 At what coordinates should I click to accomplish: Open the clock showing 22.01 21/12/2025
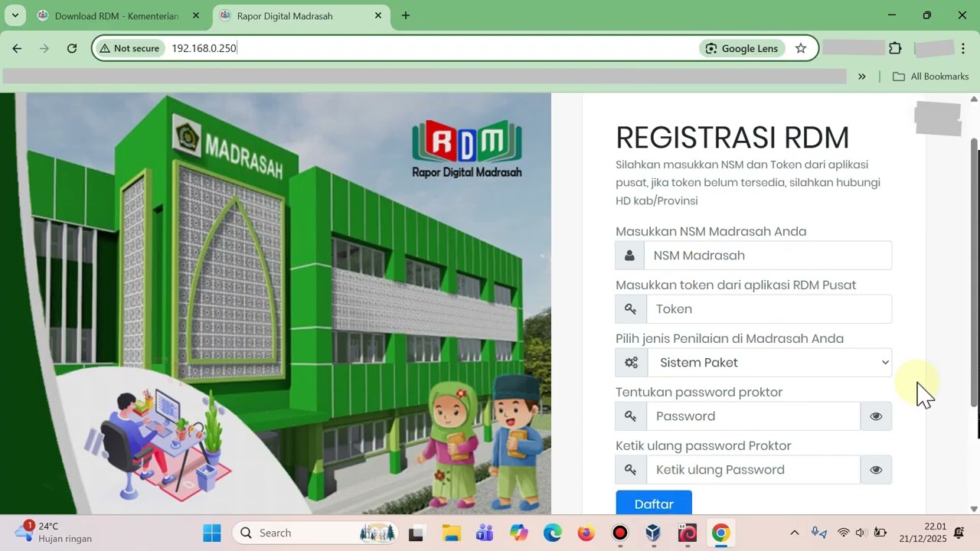pos(925,533)
